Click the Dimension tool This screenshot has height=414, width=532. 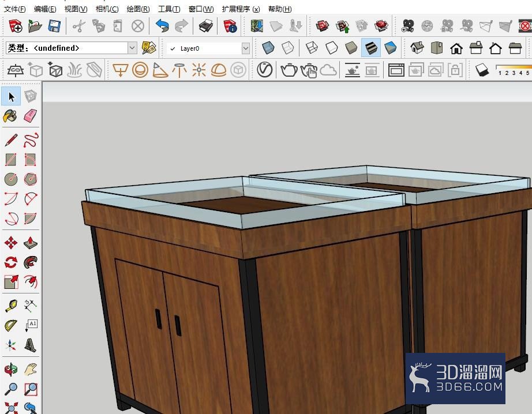click(31, 306)
